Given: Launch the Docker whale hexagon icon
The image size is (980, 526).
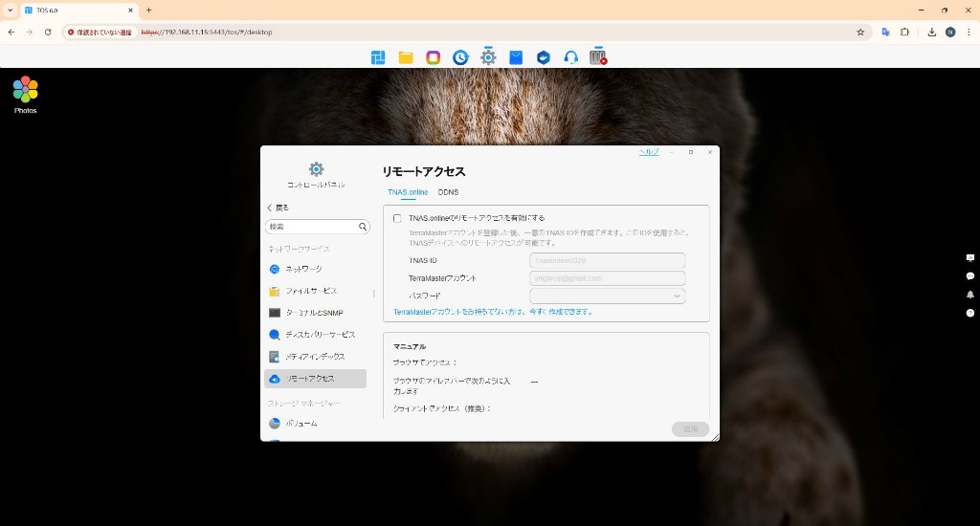Looking at the screenshot, I should (x=544, y=57).
